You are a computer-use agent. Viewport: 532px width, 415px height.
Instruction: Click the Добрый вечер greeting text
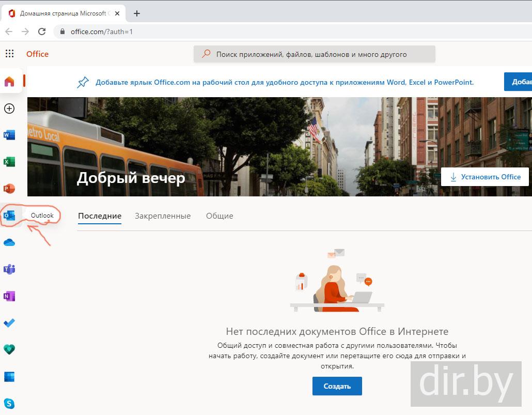[131, 178]
